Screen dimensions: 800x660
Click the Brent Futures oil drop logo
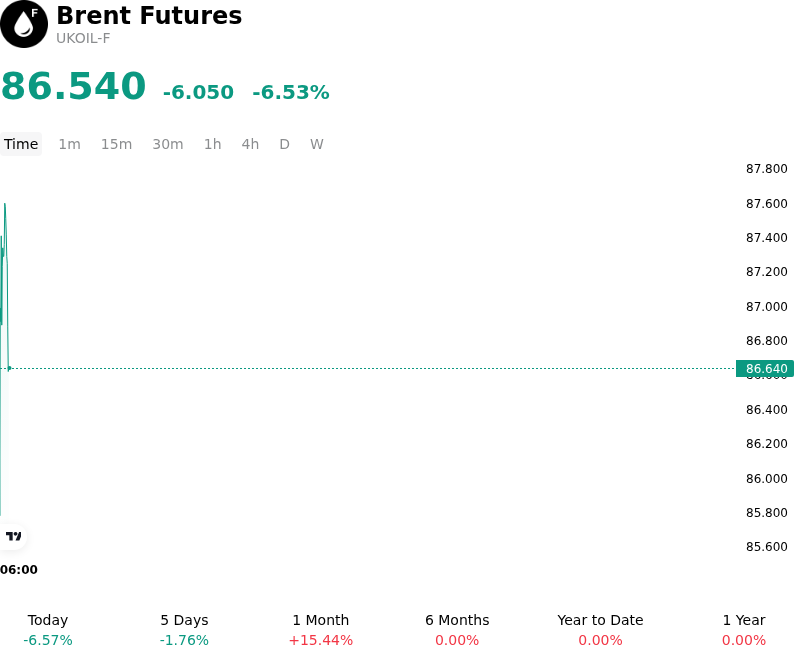click(24, 24)
